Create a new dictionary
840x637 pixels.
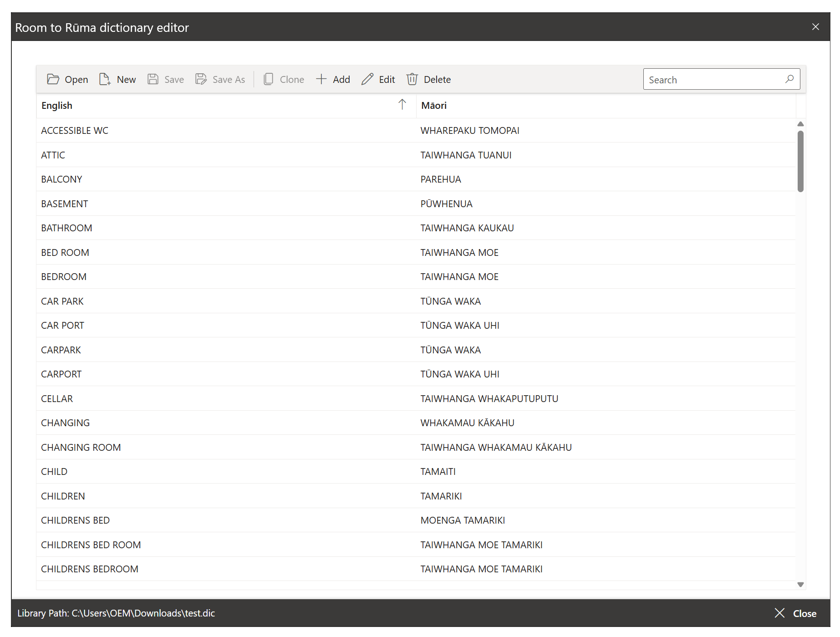(x=117, y=79)
